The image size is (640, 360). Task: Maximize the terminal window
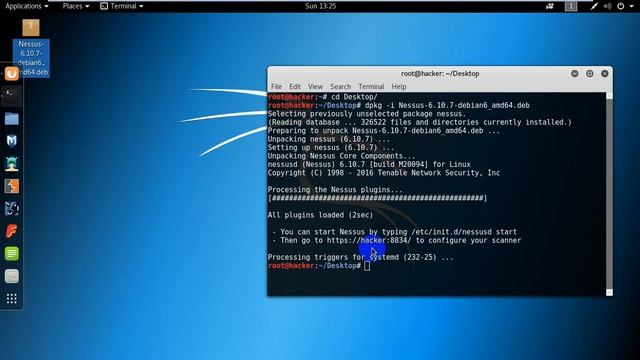click(590, 73)
